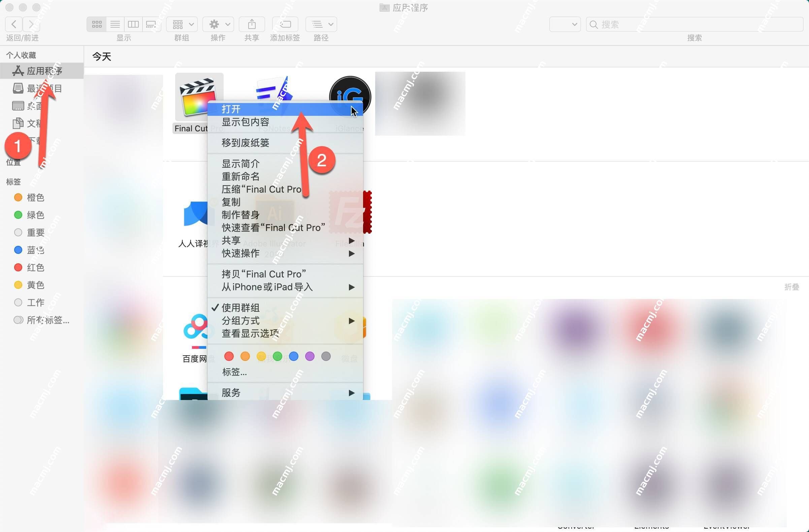Viewport: 809px width, 532px height.
Task: Choose Quick Look Final Cut Pro item
Action: click(285, 228)
